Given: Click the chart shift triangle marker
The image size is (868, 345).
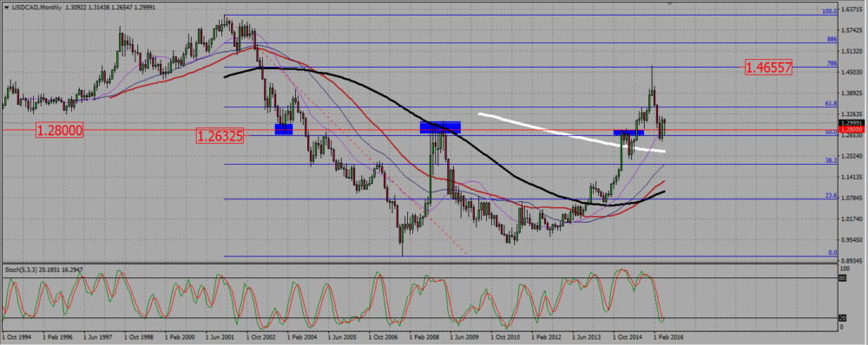Looking at the screenshot, I should [670, 3].
